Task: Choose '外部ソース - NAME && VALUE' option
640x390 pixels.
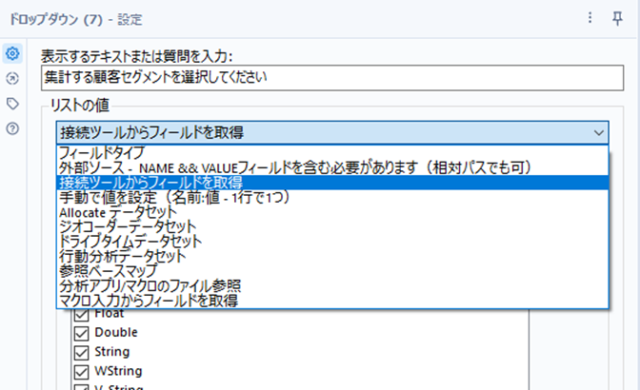Action: 332,168
